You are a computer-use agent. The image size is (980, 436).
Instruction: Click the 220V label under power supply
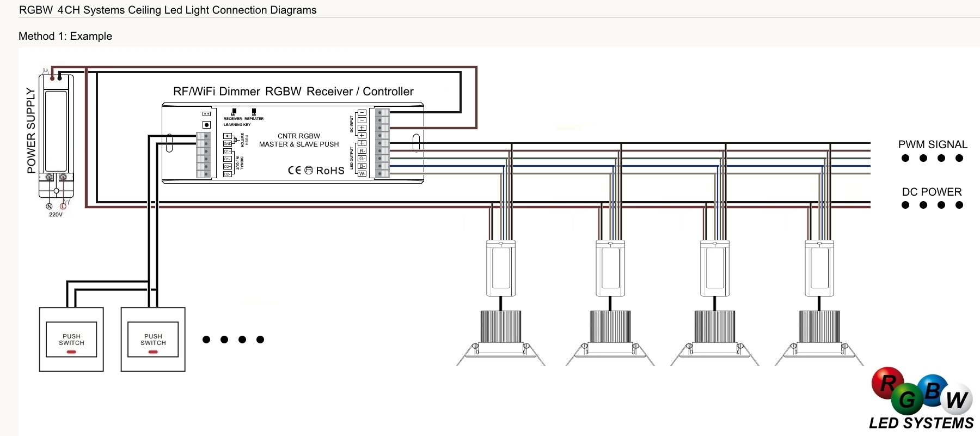click(x=56, y=215)
